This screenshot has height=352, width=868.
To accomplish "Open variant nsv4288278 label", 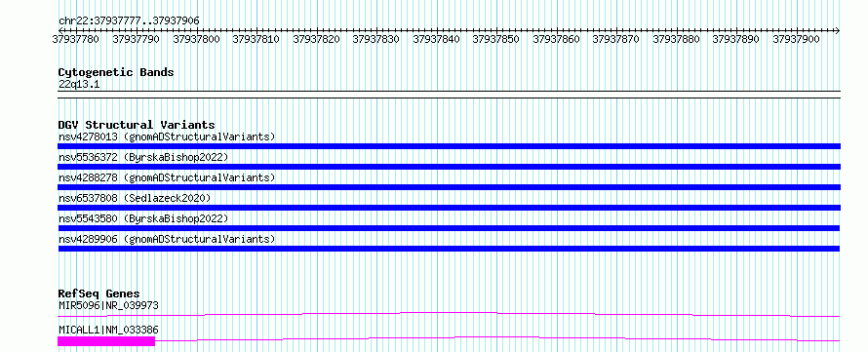I will pos(167,177).
